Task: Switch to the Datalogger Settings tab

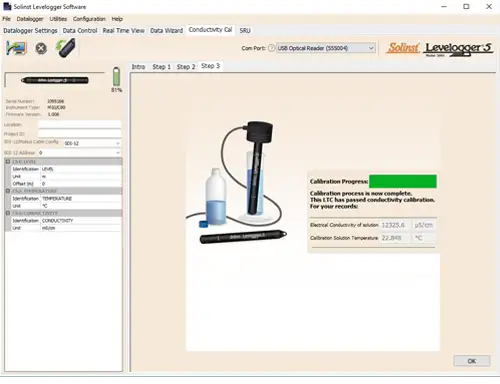Action: point(30,31)
